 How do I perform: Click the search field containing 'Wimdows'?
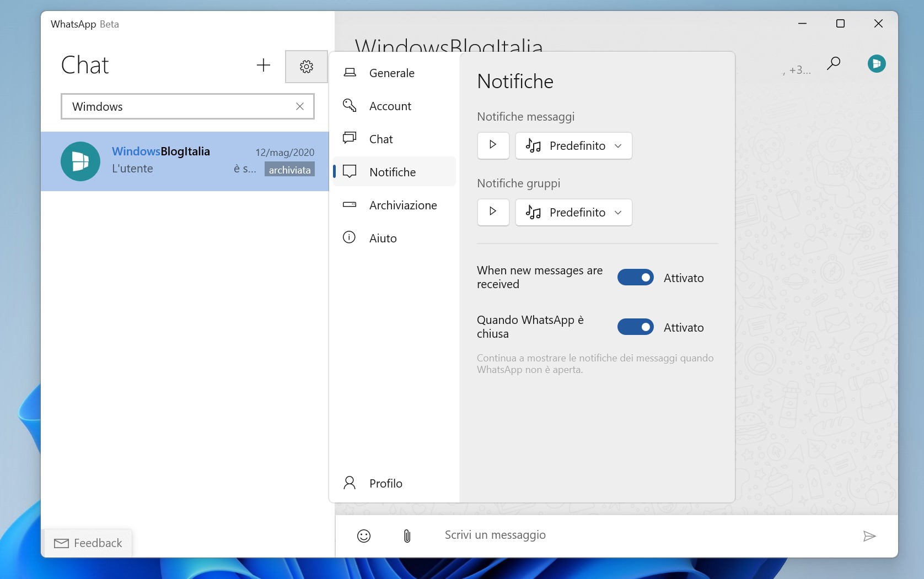187,106
